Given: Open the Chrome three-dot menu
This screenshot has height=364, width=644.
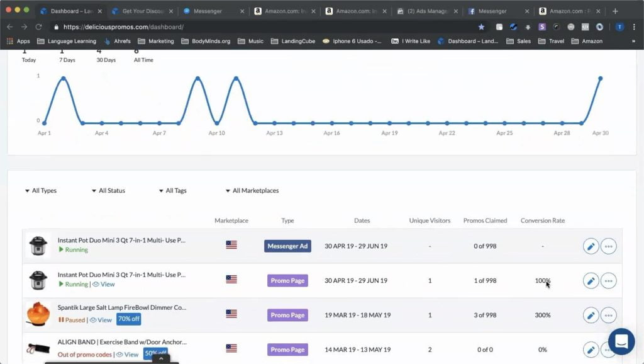Looking at the screenshot, I should click(x=634, y=26).
